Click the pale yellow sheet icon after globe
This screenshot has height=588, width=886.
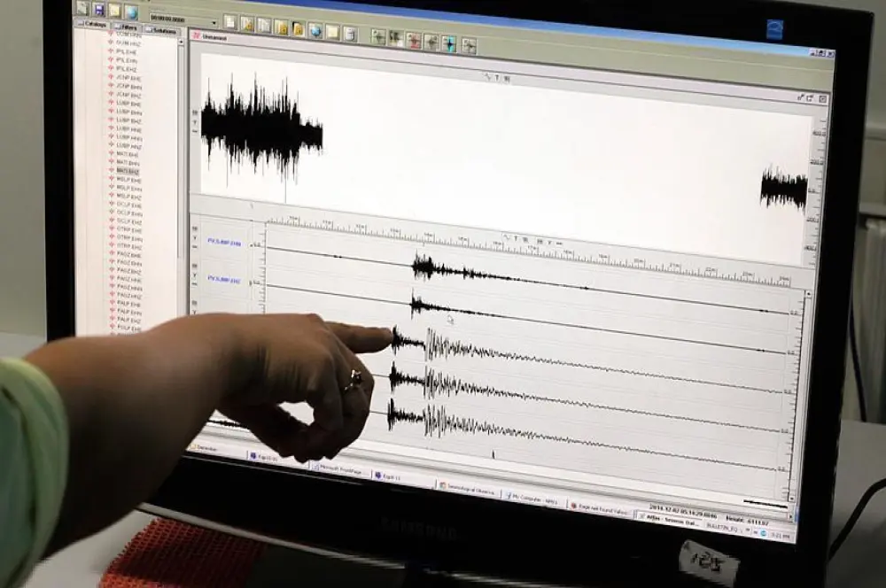coord(332,32)
